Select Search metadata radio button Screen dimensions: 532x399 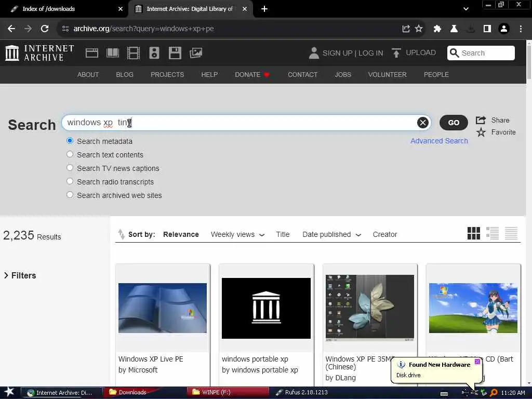(70, 140)
